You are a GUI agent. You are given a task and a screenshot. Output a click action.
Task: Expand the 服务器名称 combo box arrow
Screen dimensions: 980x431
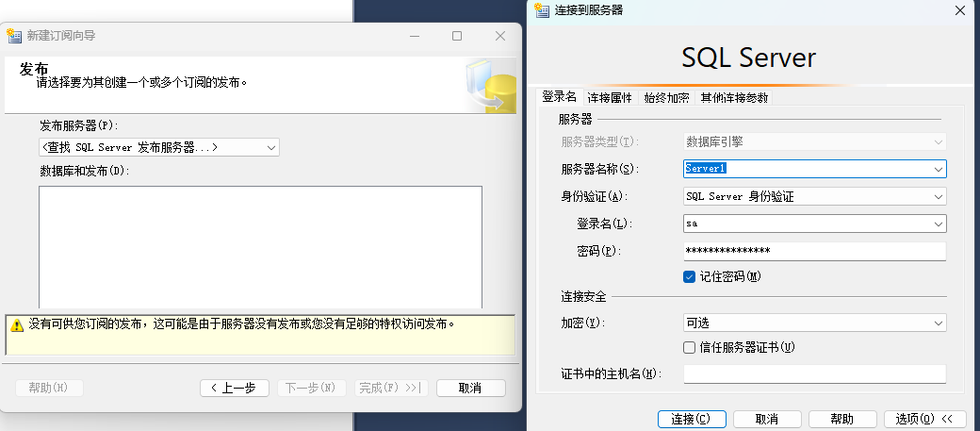pos(939,169)
